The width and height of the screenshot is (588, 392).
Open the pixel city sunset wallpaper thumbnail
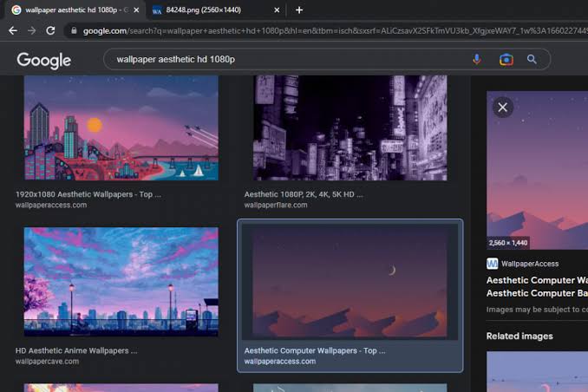(121, 127)
